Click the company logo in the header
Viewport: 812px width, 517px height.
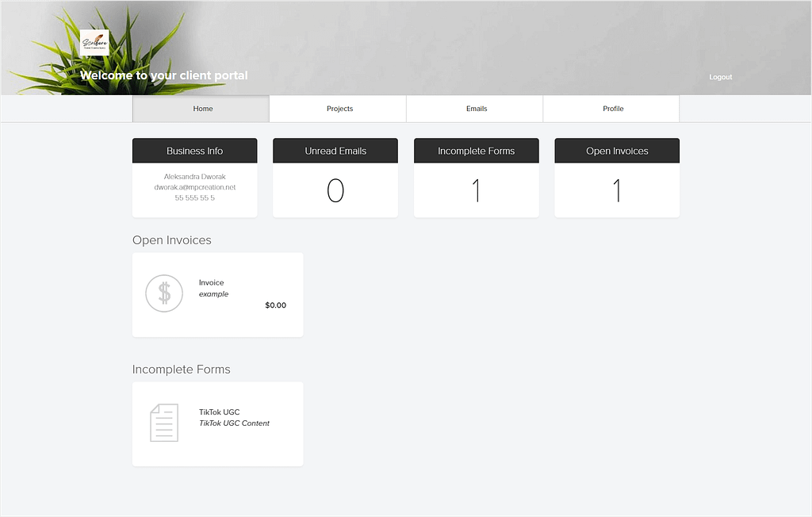(x=94, y=43)
